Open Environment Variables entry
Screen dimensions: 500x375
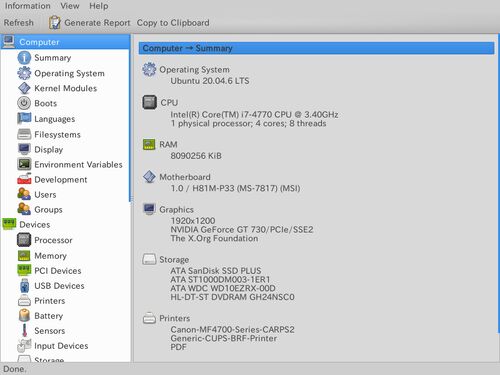click(78, 164)
